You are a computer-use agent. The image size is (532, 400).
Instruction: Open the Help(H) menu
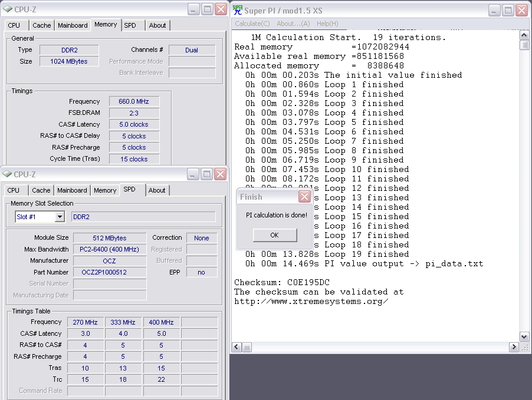coord(327,24)
